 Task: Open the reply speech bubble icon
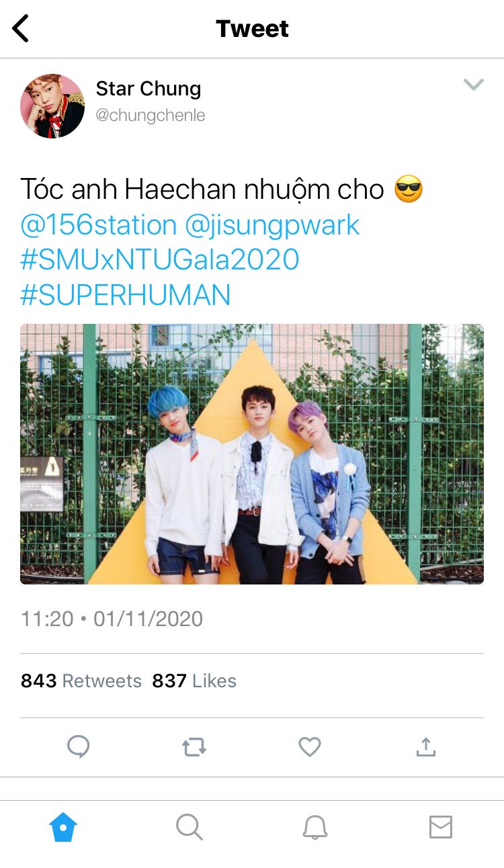(79, 746)
